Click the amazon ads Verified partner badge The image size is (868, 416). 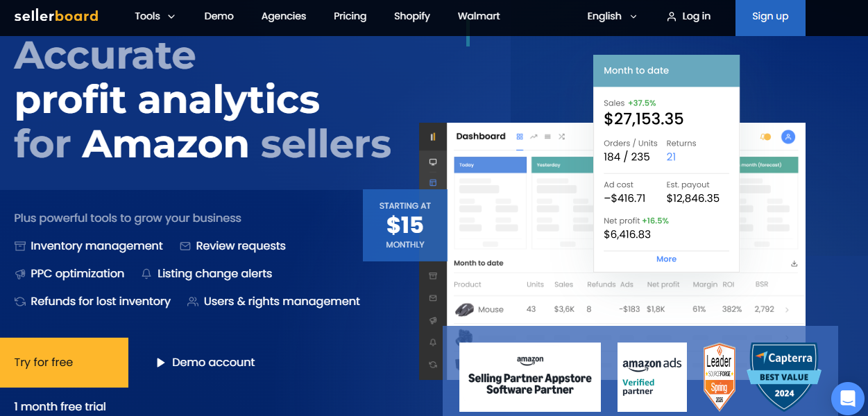coord(652,377)
